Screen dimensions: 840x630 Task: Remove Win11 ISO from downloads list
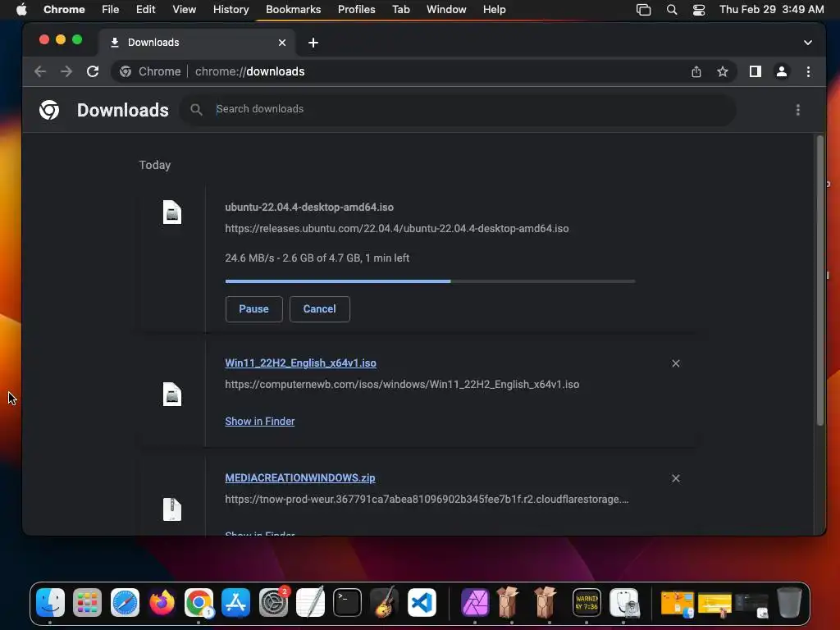tap(676, 363)
